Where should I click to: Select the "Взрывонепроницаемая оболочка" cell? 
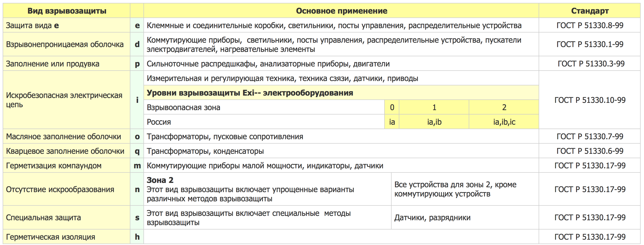[65, 44]
